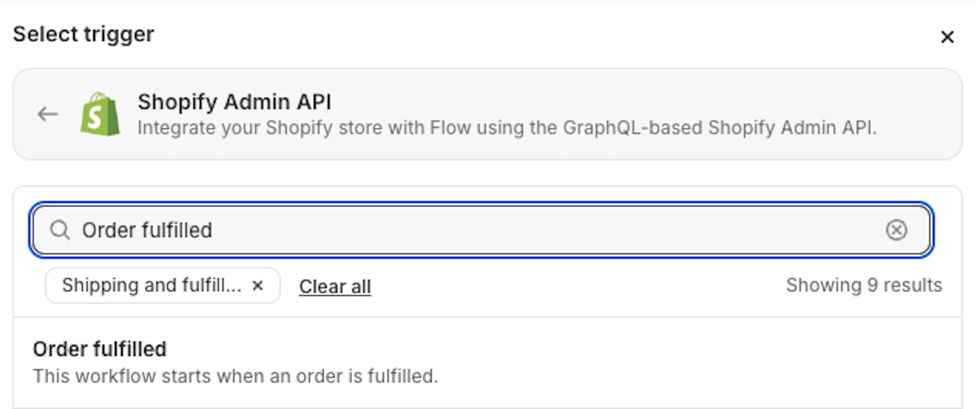The image size is (980, 409).
Task: Click the Shipping and fulfill... filter label
Action: [x=152, y=285]
